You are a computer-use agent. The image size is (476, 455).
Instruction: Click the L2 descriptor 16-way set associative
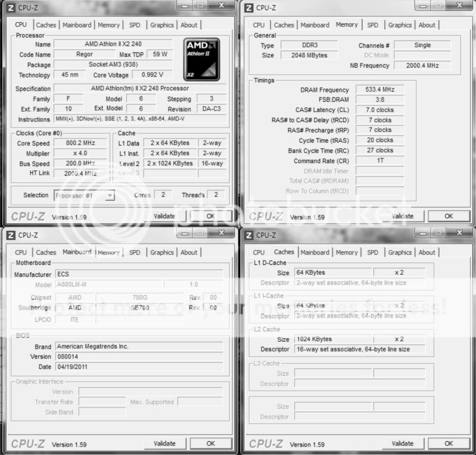360,350
